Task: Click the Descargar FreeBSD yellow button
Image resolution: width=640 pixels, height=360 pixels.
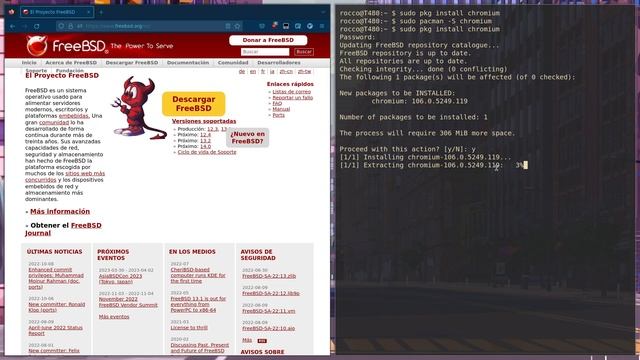Action: (x=193, y=104)
